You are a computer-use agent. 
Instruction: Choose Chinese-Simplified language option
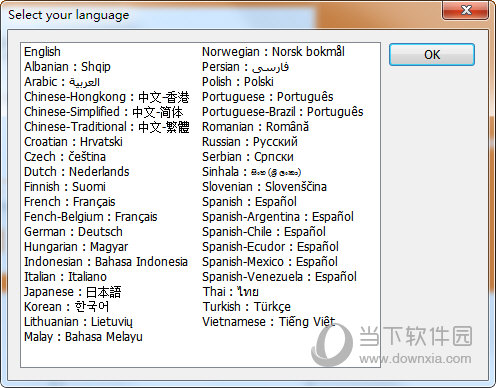[104, 112]
